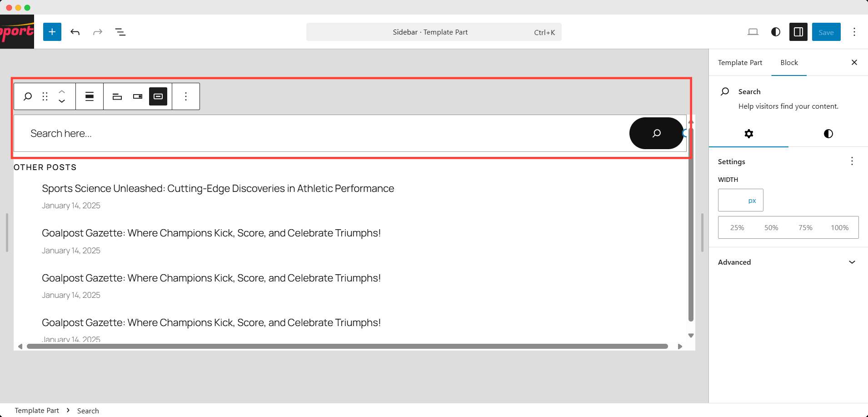868x417 pixels.
Task: Change button position in block toolbar
Action: [138, 96]
